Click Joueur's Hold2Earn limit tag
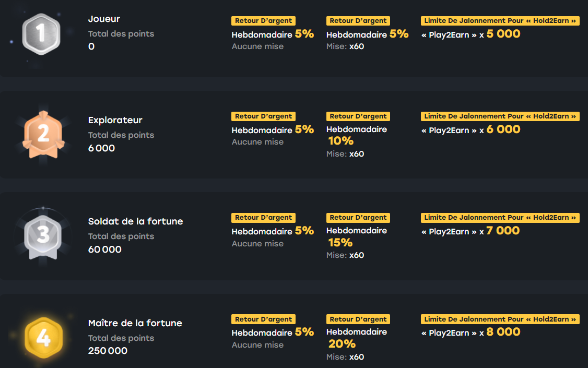Viewport: 588px width, 368px height. 500,21
